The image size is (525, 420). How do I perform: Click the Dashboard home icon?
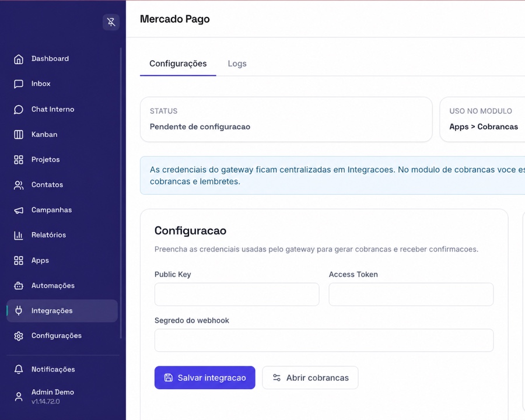[x=19, y=59]
